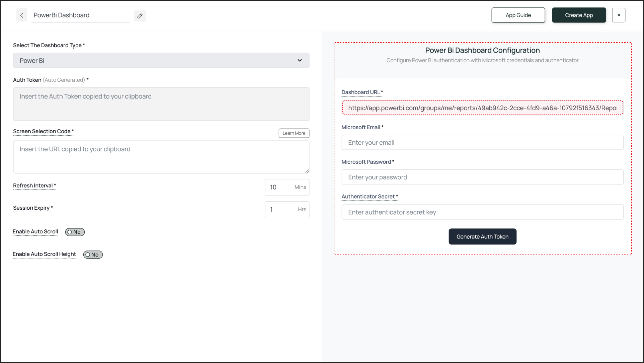Click the Create App button
The image size is (644, 363).
[x=579, y=15]
